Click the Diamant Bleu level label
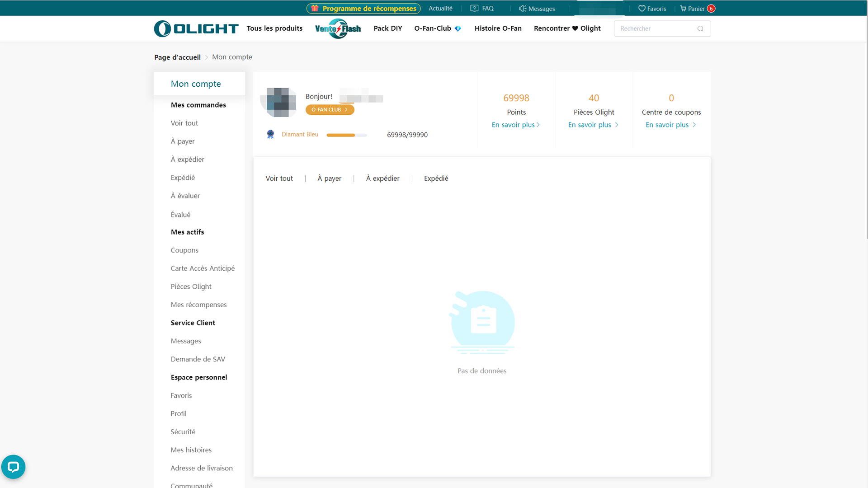Screen dimensions: 868x488 click(300, 134)
